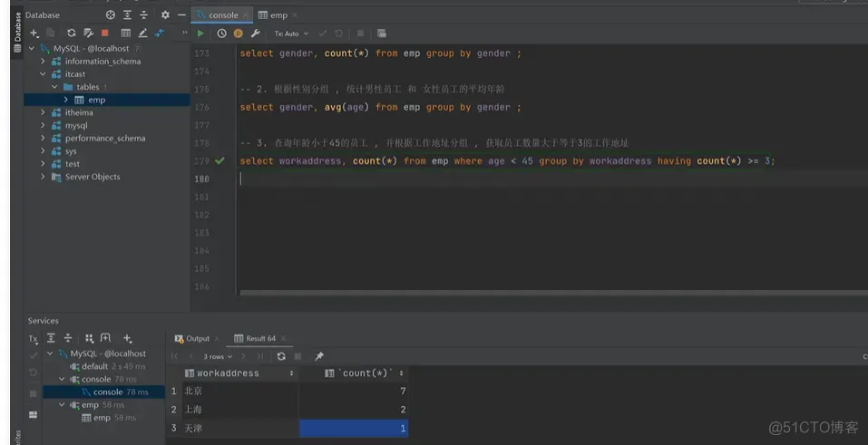Open console settings wrench icon
Viewport: 868px width, 445px height.
click(x=255, y=34)
